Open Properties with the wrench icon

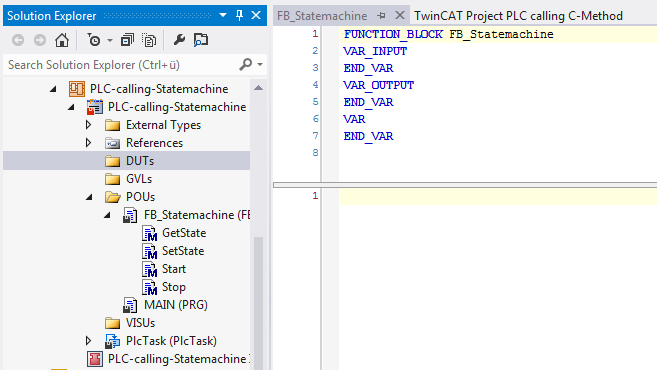click(x=179, y=40)
